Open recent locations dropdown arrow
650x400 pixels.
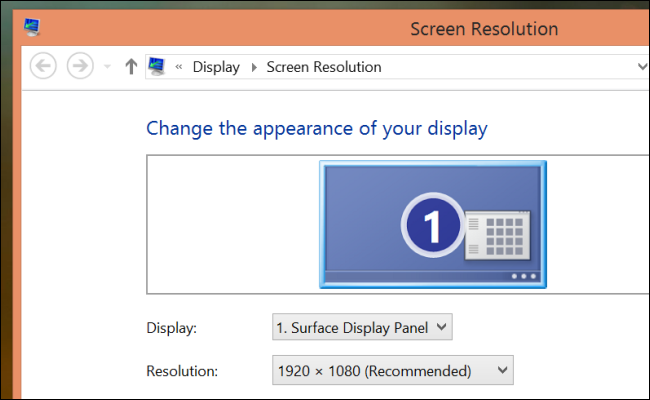[107, 66]
